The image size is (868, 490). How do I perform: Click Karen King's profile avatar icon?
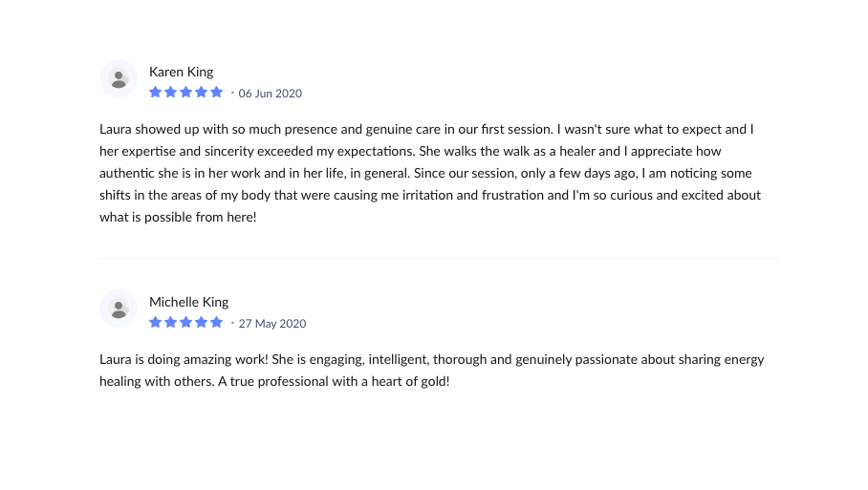pos(119,78)
